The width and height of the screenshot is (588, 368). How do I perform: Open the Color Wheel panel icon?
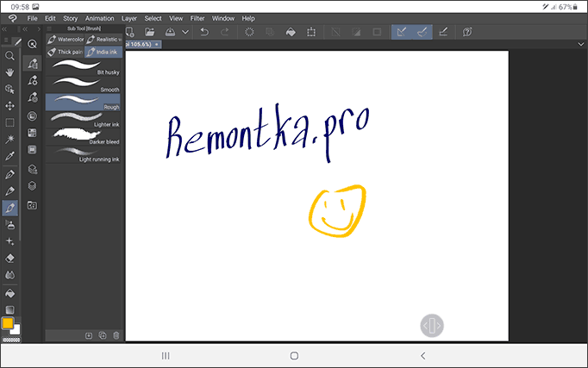pos(32,116)
